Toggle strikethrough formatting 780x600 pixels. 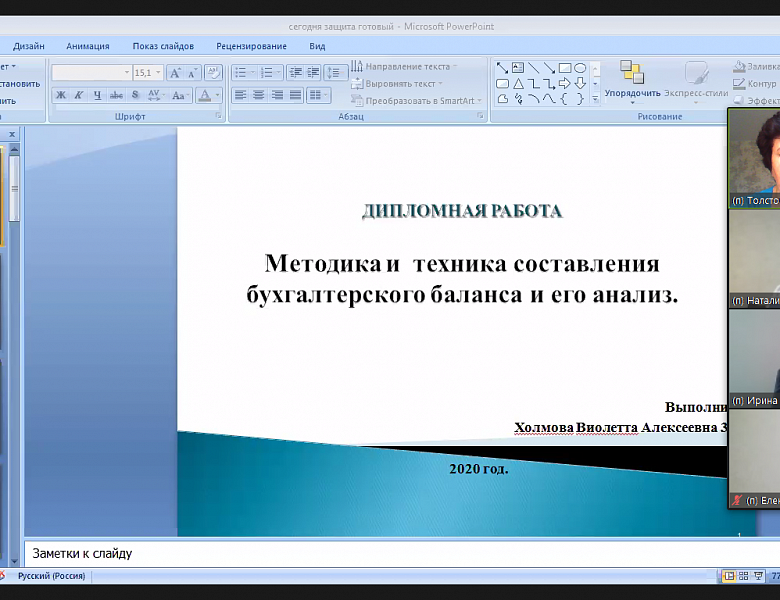[x=116, y=95]
